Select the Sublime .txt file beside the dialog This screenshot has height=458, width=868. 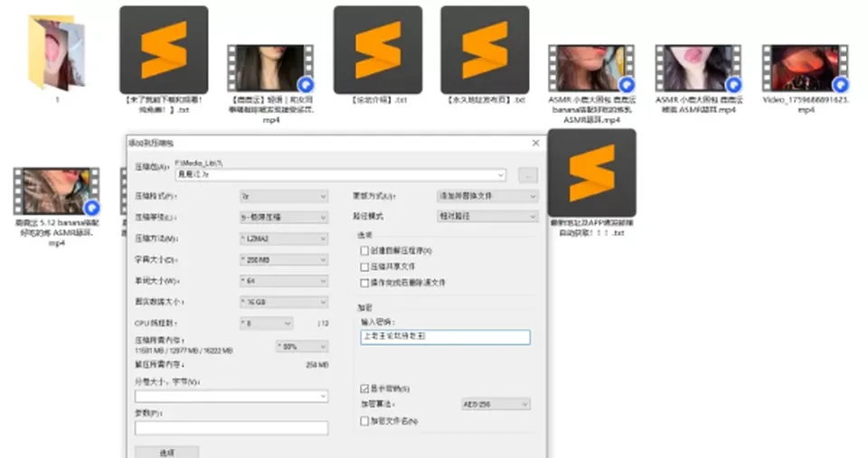[591, 173]
